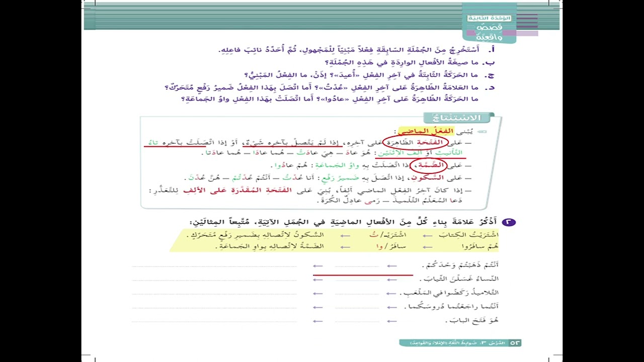644x362 pixels.
Task: Click the yellow box text "السكون لاتصاله بضمير رفع متحرك"
Action: (255, 235)
